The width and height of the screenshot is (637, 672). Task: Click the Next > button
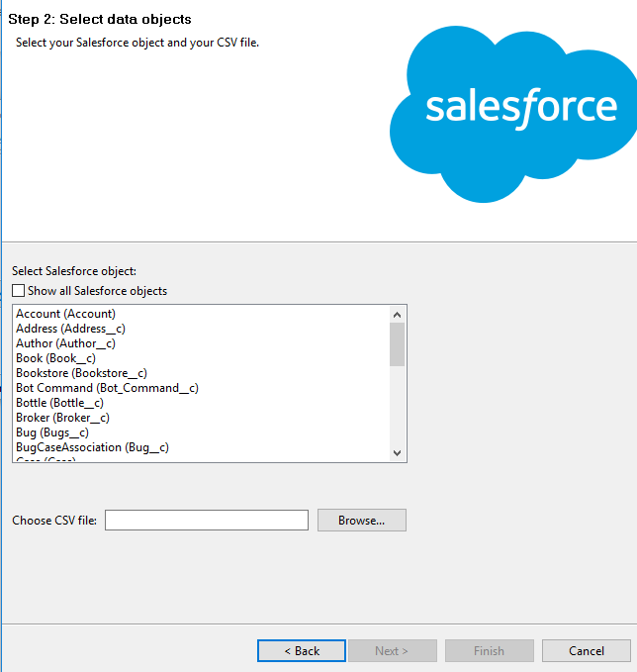(392, 650)
